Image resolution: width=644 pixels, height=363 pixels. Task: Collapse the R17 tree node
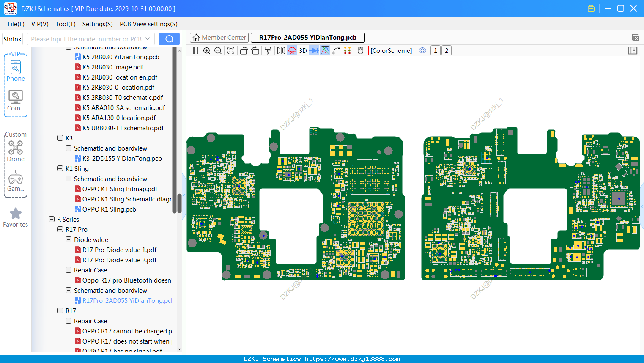60,311
